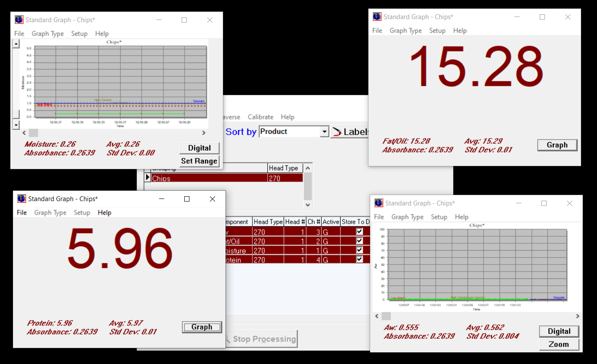Click the horizontal scrollbar thumb in Aw graph
Viewport: 597px width, 364px height.
click(386, 316)
